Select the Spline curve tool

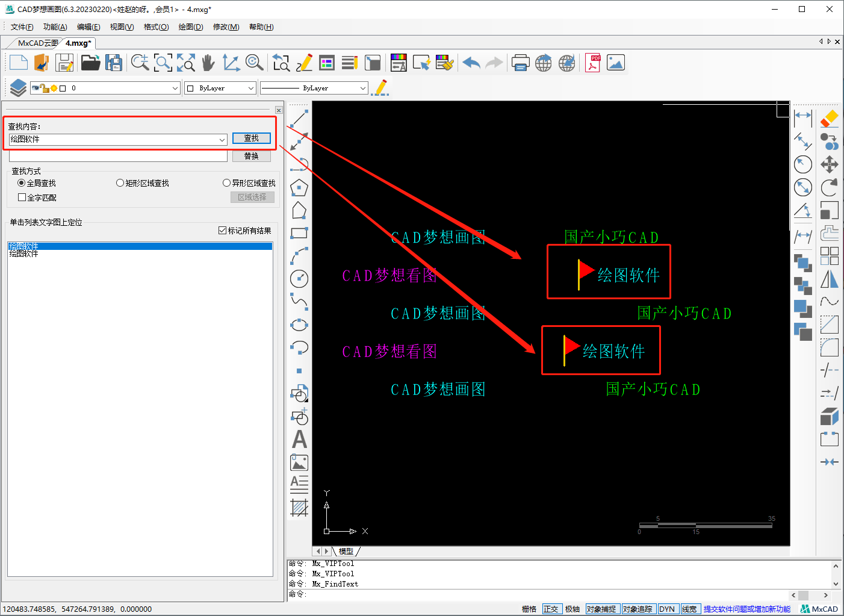[299, 302]
